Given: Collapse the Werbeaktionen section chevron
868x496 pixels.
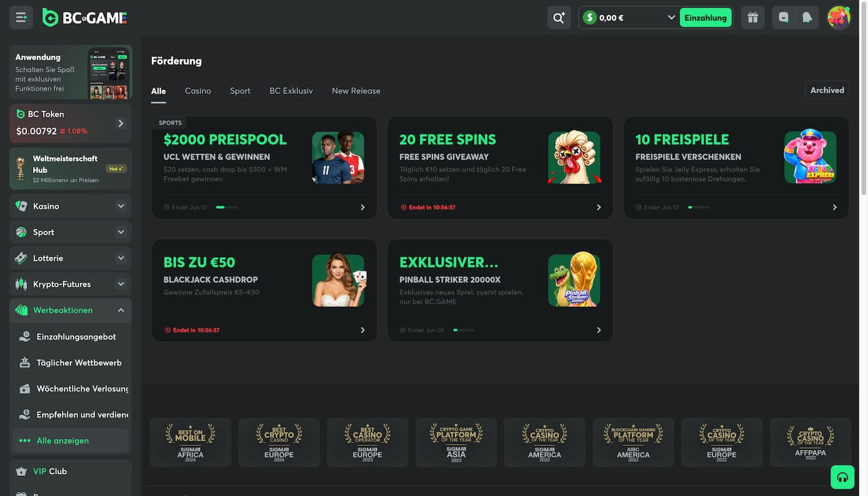Looking at the screenshot, I should click(121, 310).
